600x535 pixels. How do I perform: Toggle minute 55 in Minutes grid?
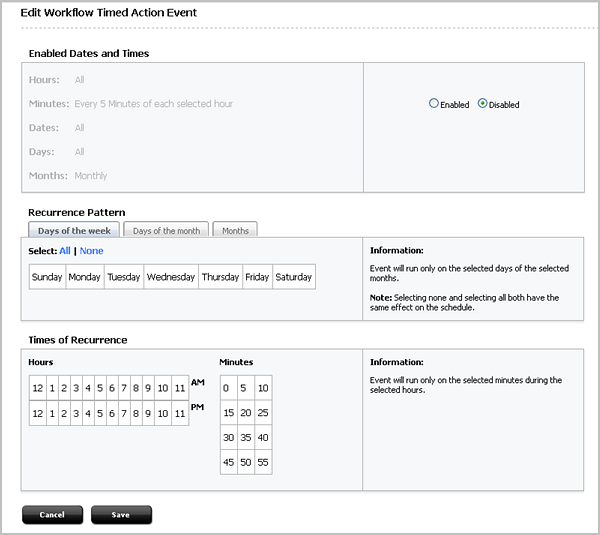point(263,462)
